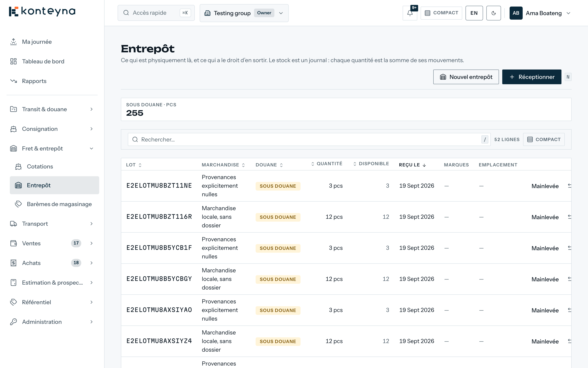The image size is (588, 368).
Task: Click Réceptionner to receive stock
Action: point(532,77)
